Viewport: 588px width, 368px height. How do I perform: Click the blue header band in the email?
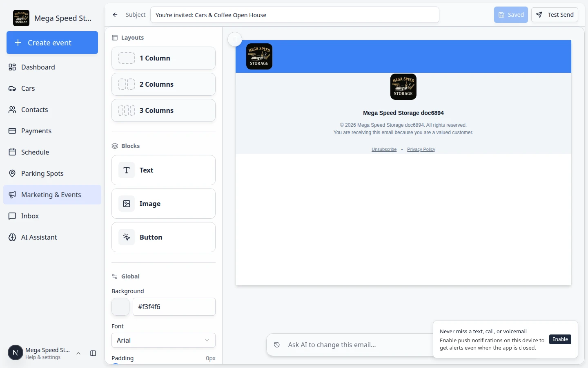point(403,56)
